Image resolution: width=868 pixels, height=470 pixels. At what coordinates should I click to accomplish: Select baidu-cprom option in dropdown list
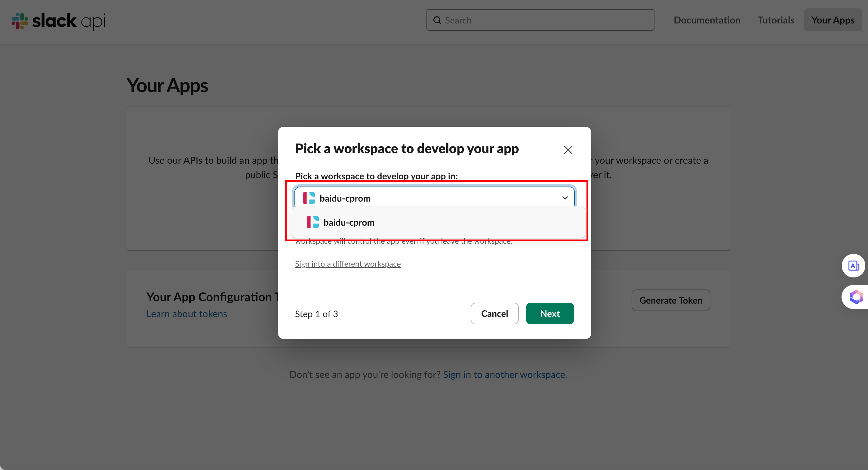pos(438,222)
